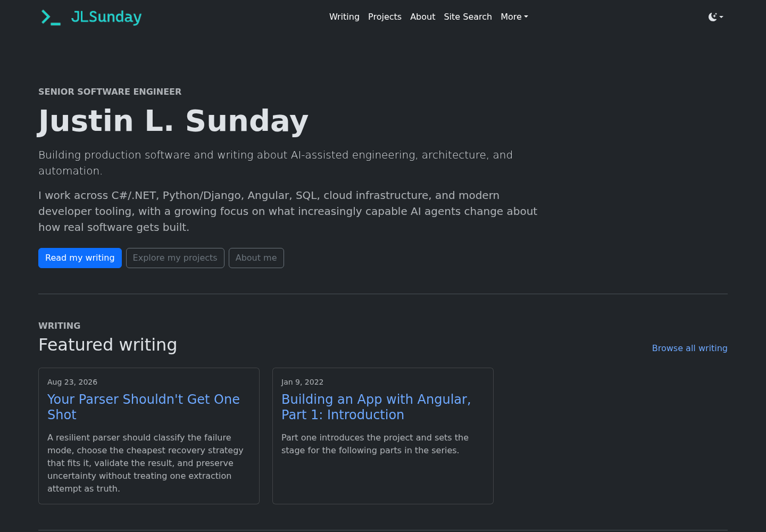Image resolution: width=766 pixels, height=532 pixels.
Task: Select the Aug 23, 2026 article card
Action: [x=149, y=436]
